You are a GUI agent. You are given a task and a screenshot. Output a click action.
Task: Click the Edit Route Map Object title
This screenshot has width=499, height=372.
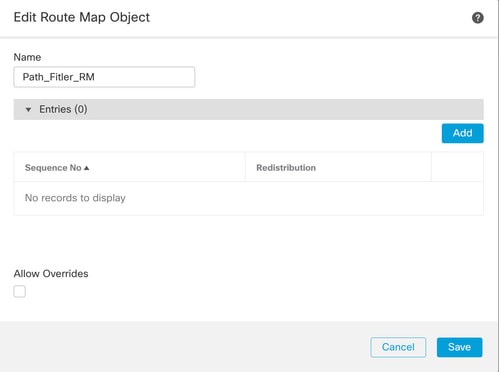(x=82, y=17)
